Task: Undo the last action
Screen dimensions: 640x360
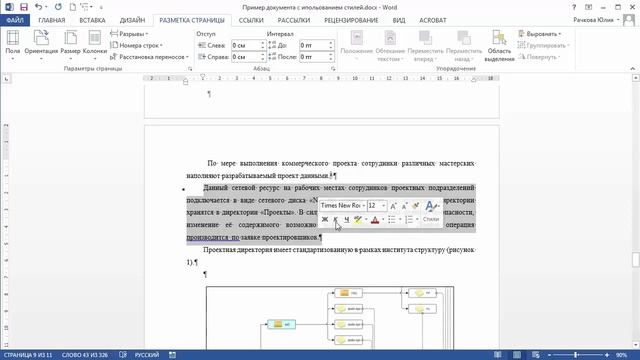Action: [38, 7]
